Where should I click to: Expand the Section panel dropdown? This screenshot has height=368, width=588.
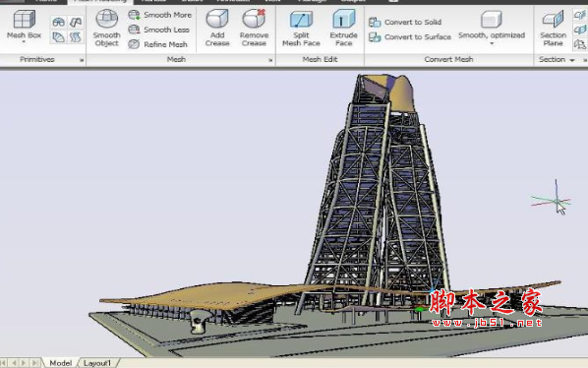(x=572, y=60)
